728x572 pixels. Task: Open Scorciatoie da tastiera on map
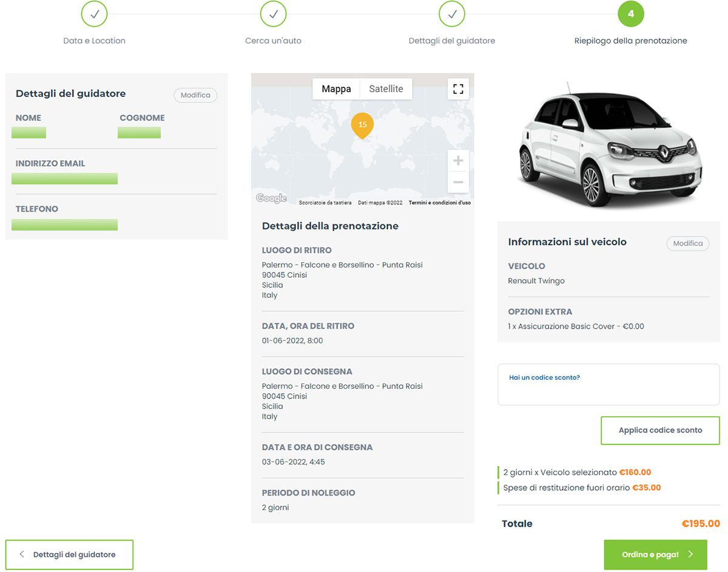point(325,203)
